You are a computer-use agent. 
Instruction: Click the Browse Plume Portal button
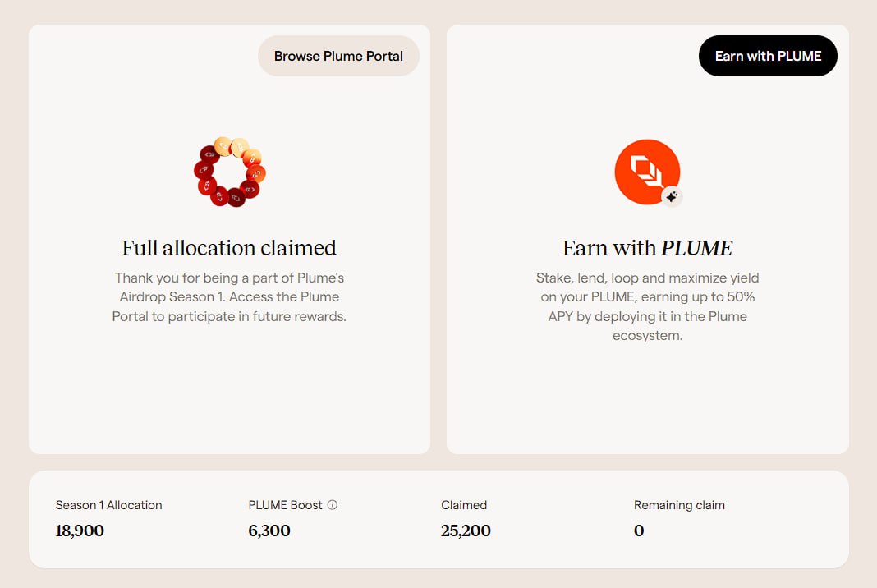tap(338, 56)
